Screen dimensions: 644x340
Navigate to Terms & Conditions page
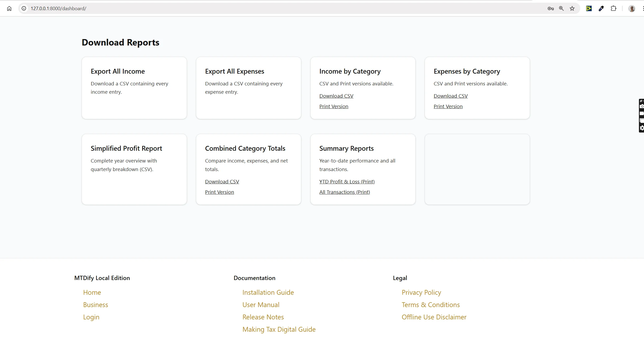pos(431,304)
